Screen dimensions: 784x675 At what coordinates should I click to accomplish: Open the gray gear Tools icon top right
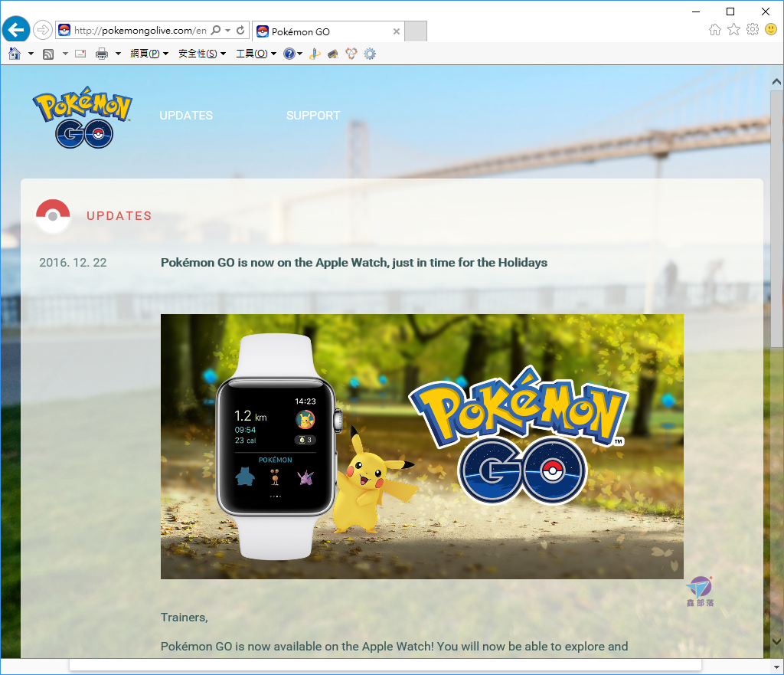click(x=753, y=30)
